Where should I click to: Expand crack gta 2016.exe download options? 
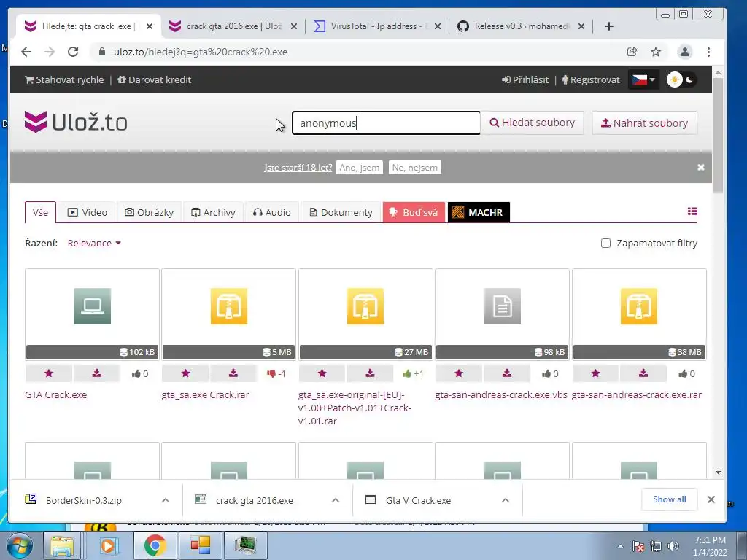point(336,500)
